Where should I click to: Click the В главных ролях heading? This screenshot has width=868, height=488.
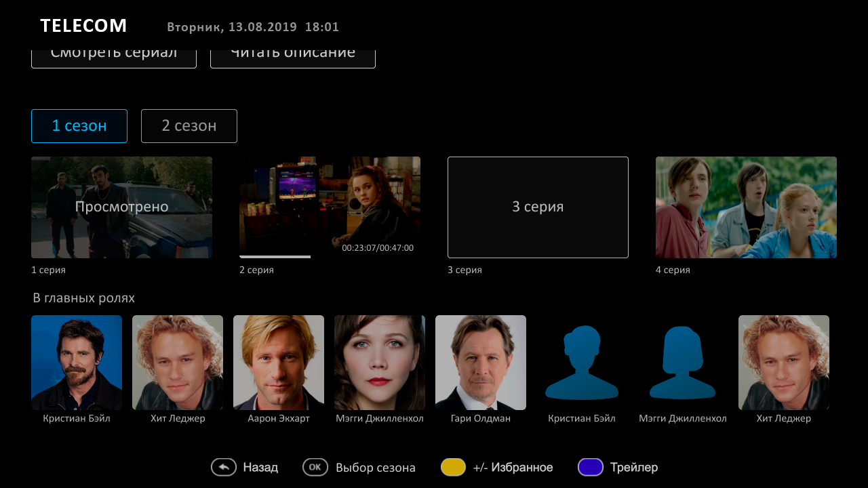83,298
